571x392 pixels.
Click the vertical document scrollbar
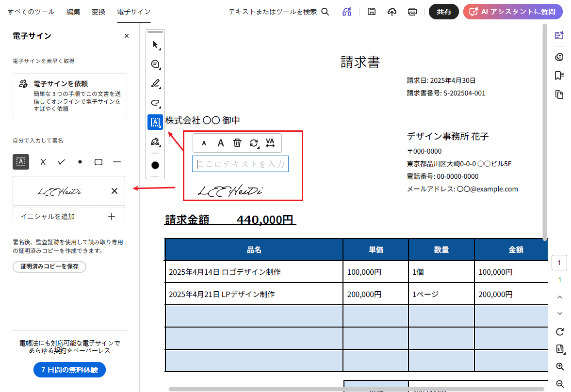coord(545,132)
